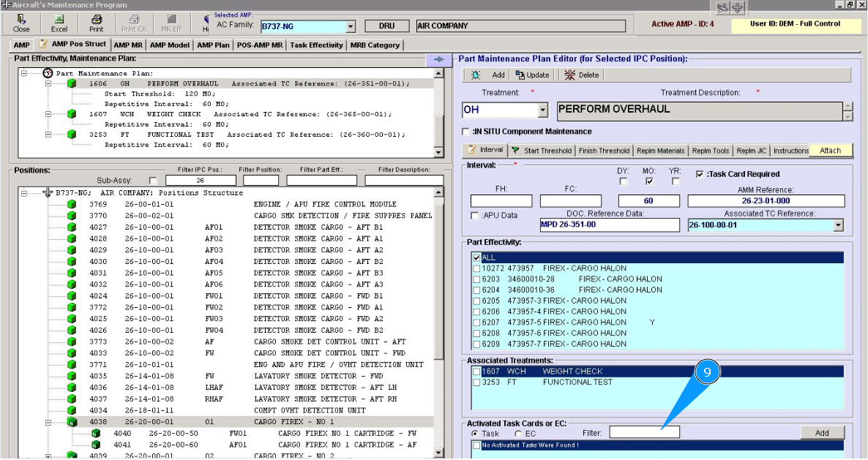The width and height of the screenshot is (868, 460).
Task: Toggle the Task Card Required checkbox
Action: [x=700, y=174]
